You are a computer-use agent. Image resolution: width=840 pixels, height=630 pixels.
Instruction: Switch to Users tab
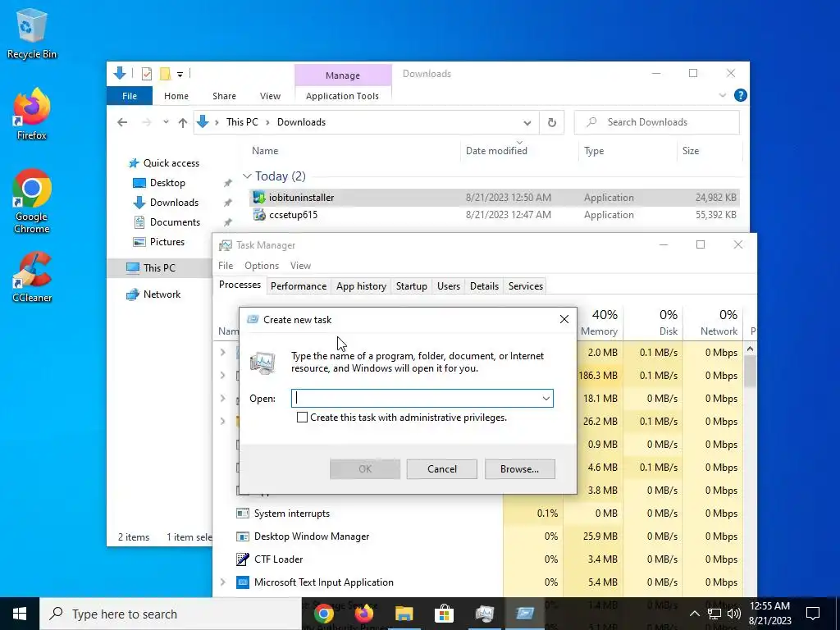click(449, 286)
